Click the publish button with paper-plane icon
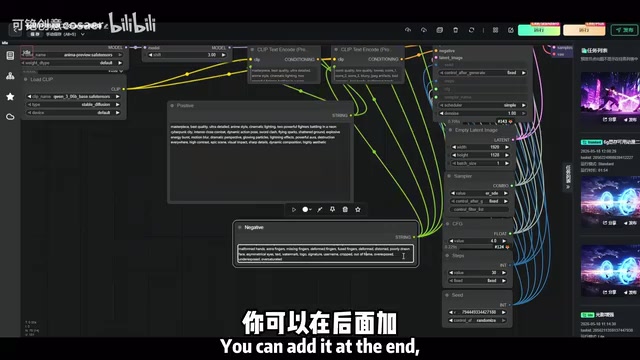 tap(624, 30)
